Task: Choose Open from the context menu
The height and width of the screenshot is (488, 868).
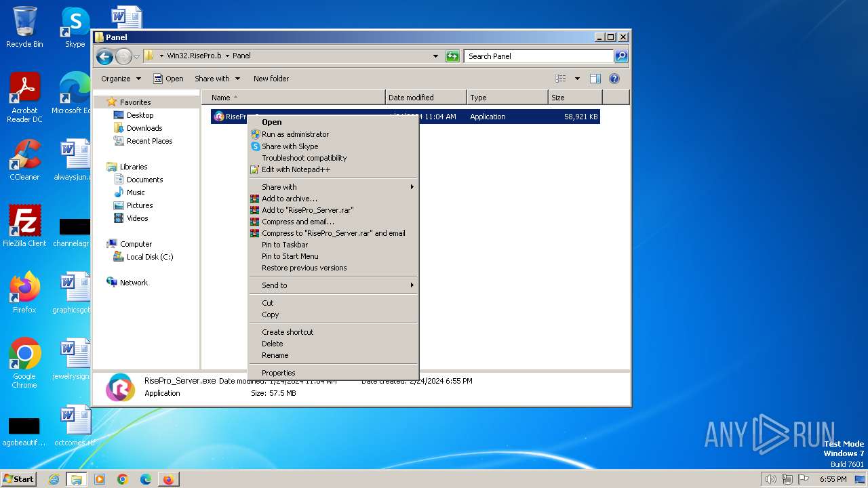Action: point(334,123)
